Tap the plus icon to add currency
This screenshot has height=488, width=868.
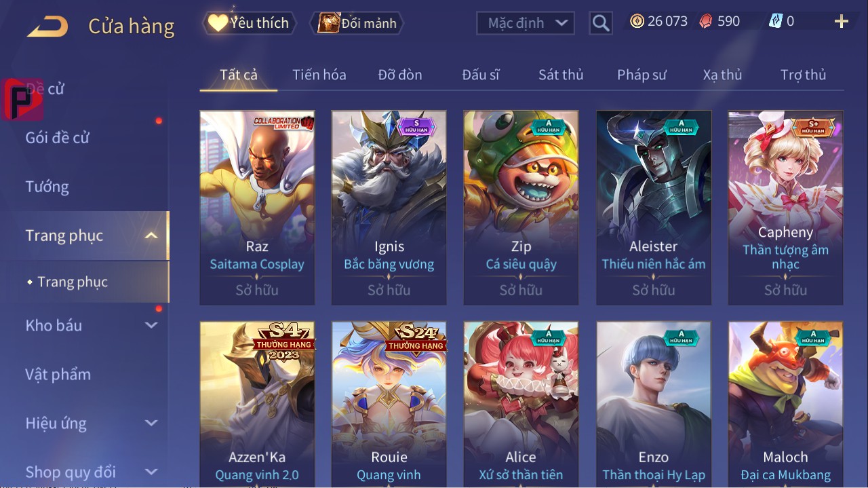pos(842,22)
